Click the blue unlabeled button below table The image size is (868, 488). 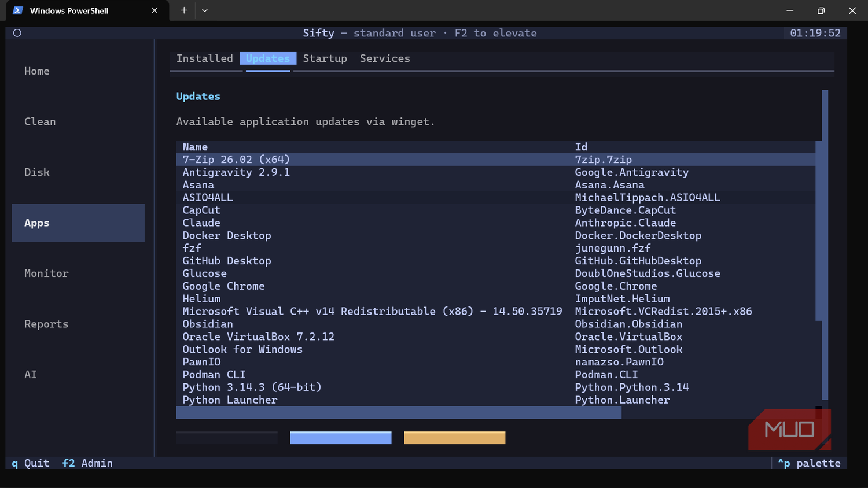[341, 438]
